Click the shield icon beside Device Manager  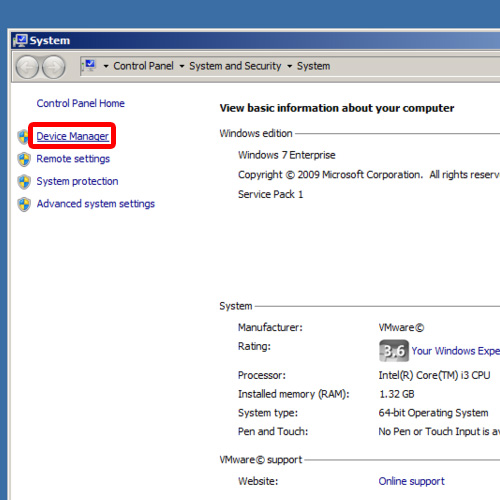pyautogui.click(x=24, y=136)
